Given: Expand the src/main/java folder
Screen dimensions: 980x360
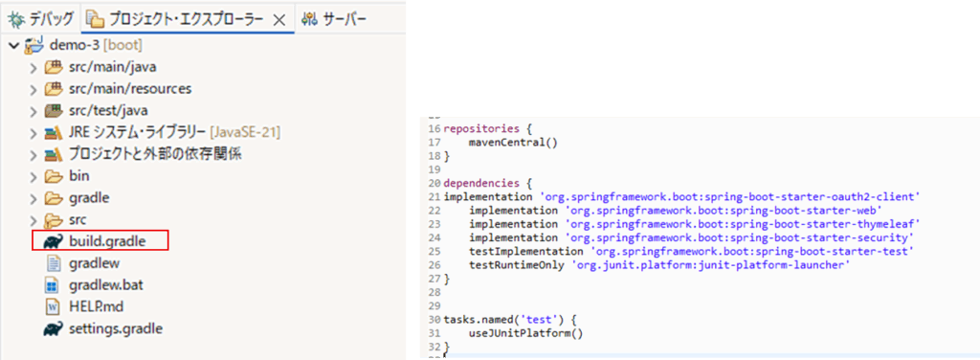Looking at the screenshot, I should [33, 67].
